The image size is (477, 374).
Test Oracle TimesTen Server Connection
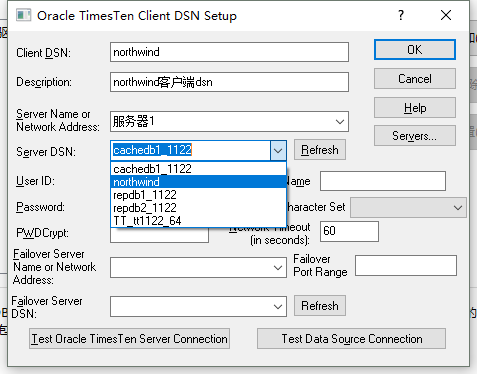(129, 339)
